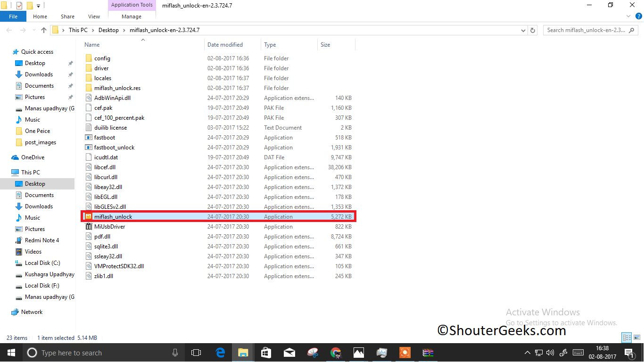Select the MiUsbDriver installer icon
This screenshot has height=362, width=644.
pos(89,227)
